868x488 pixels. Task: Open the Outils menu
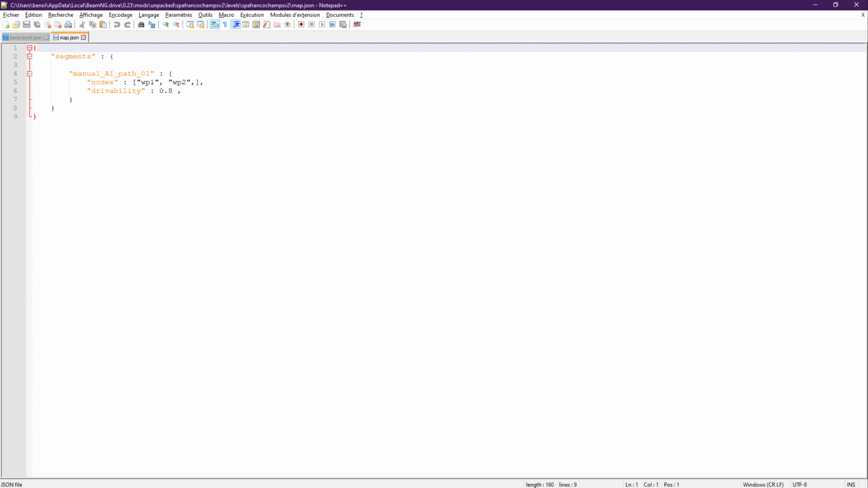click(x=205, y=15)
